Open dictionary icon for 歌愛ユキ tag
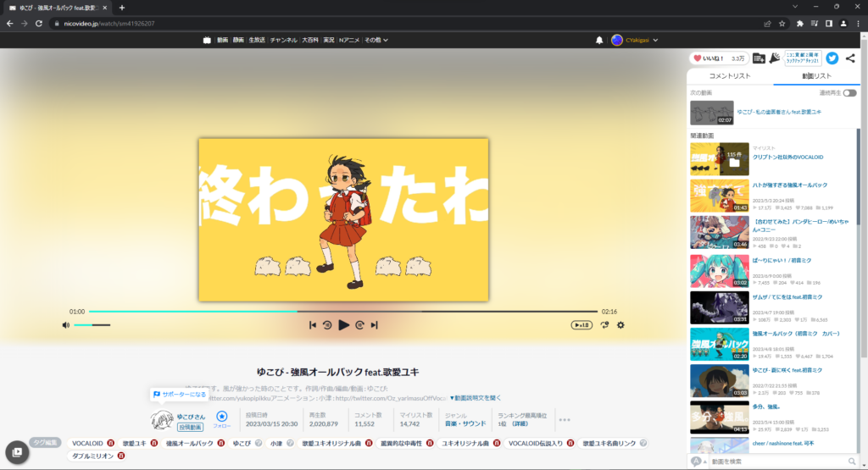 (x=154, y=443)
